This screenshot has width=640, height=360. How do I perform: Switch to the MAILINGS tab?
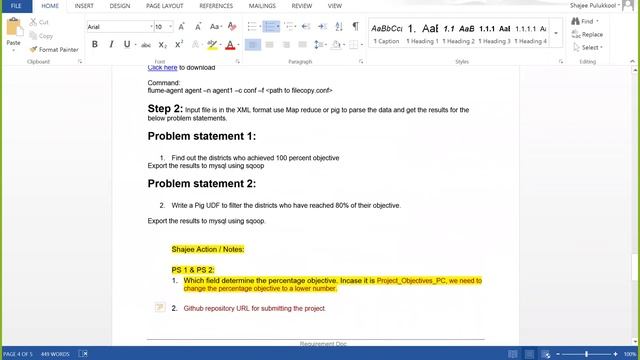262,6
